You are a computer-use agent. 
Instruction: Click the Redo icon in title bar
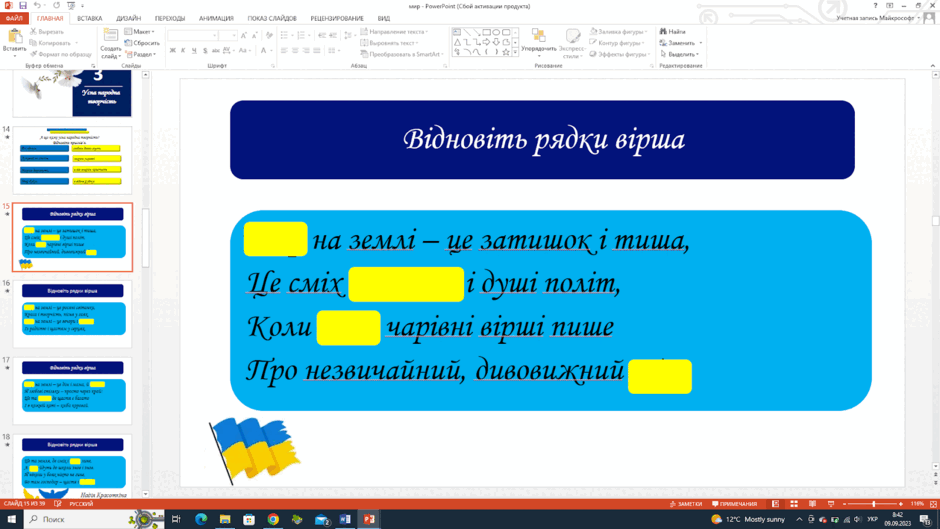56,5
